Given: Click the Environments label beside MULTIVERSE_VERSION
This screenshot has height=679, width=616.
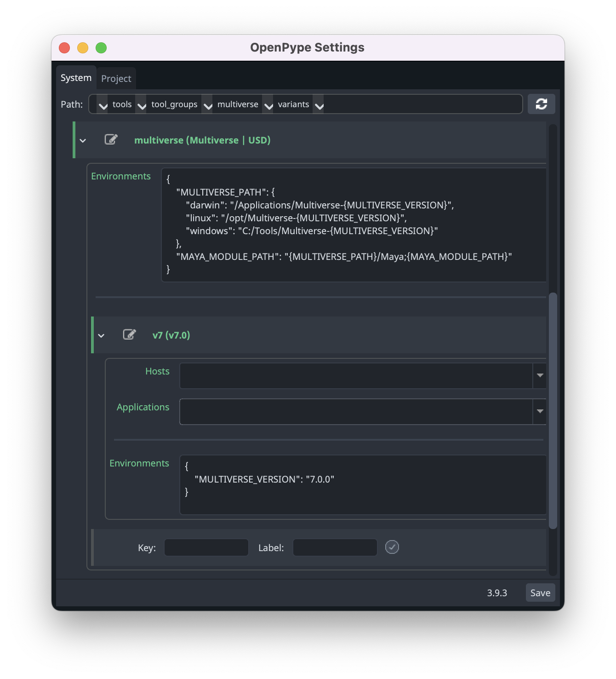Looking at the screenshot, I should pyautogui.click(x=139, y=463).
